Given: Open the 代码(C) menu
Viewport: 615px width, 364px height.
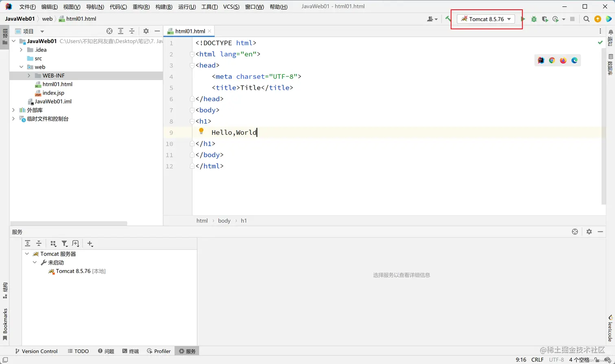Looking at the screenshot, I should (x=118, y=6).
